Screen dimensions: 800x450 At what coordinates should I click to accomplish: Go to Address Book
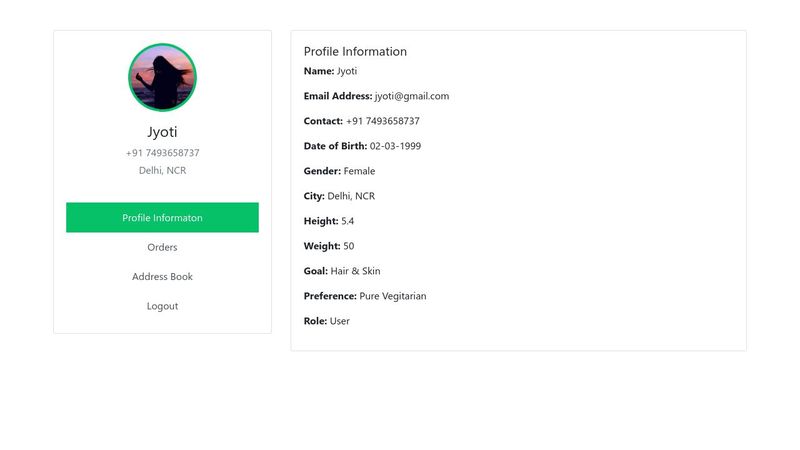[162, 277]
